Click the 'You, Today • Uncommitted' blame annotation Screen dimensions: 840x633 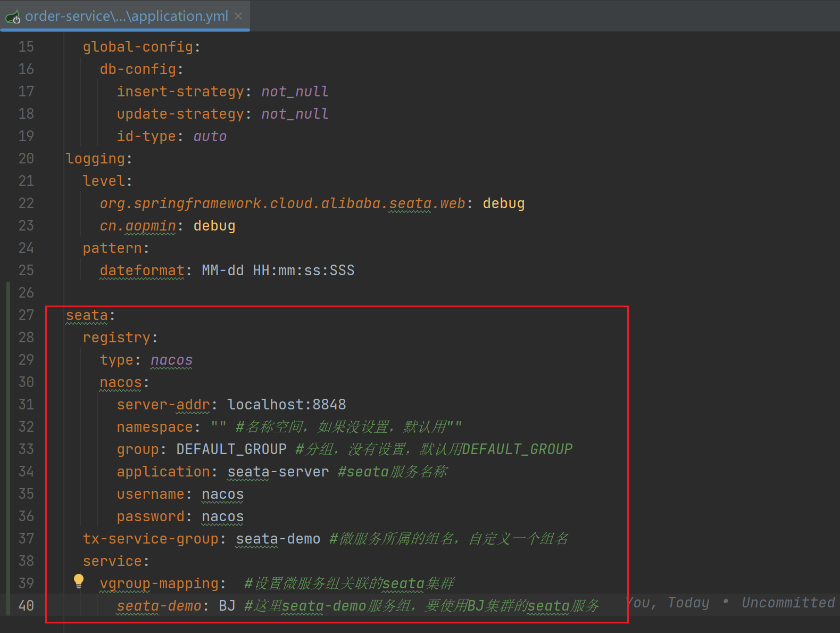point(730,603)
